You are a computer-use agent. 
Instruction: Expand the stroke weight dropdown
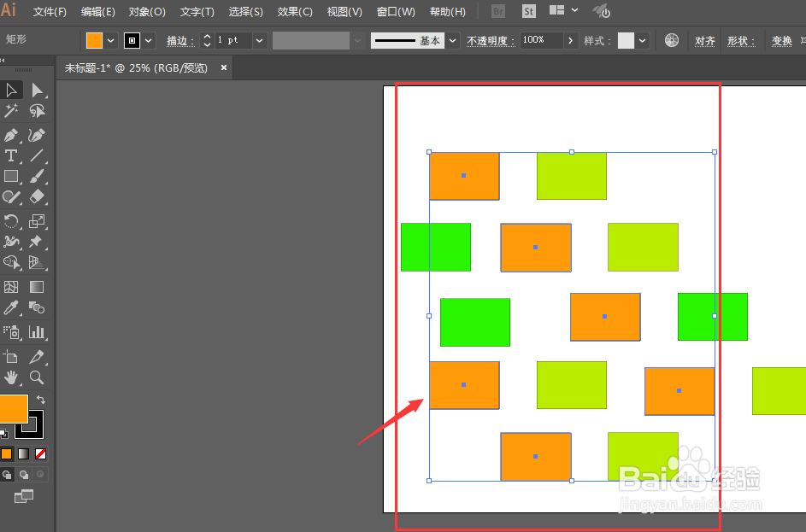pos(260,41)
